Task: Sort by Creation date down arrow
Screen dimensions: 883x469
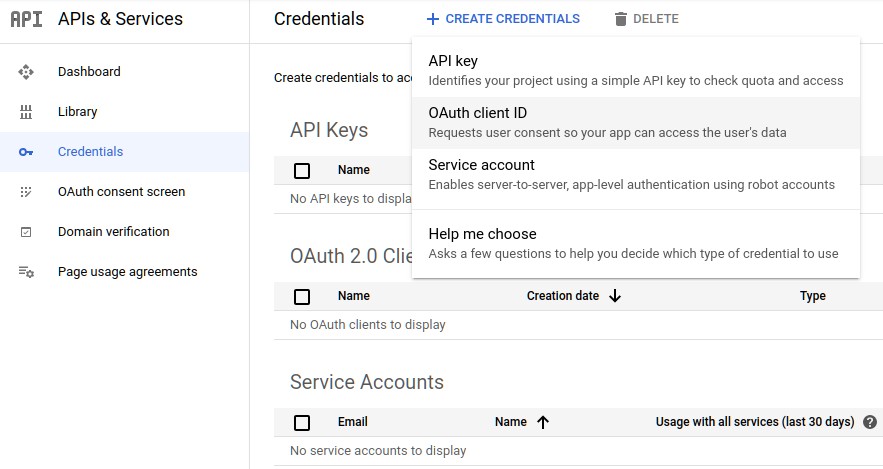Action: 615,296
